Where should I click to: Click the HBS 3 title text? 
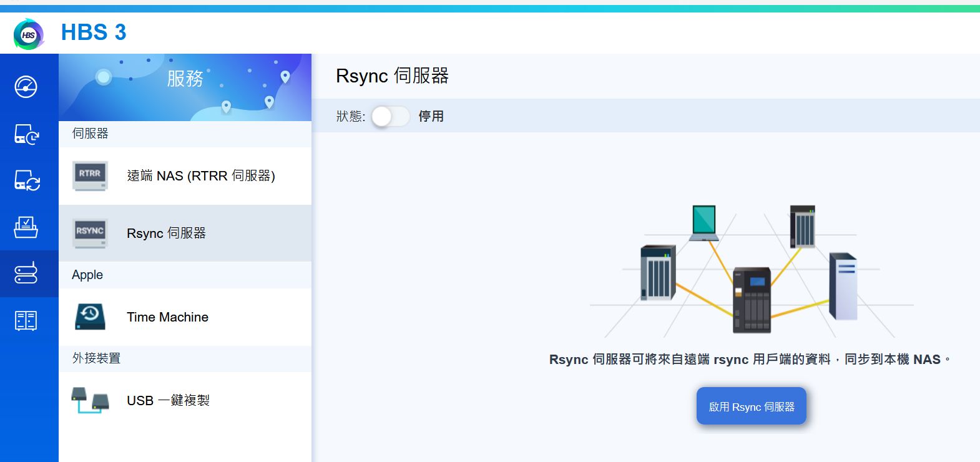[94, 32]
